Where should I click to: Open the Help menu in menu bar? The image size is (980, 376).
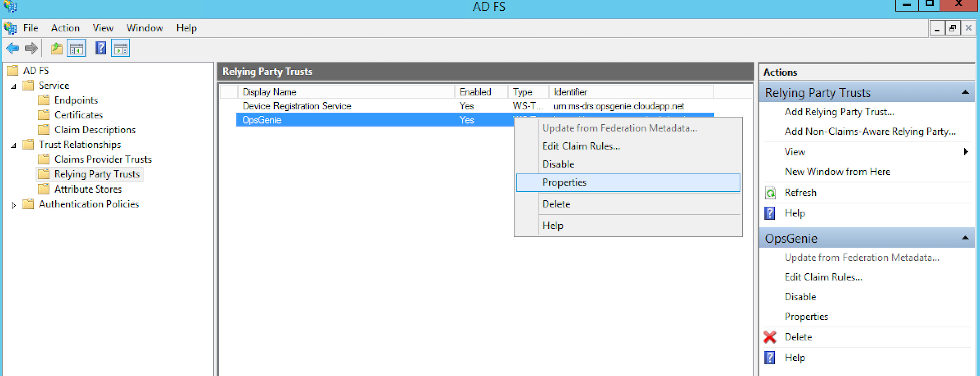186,28
